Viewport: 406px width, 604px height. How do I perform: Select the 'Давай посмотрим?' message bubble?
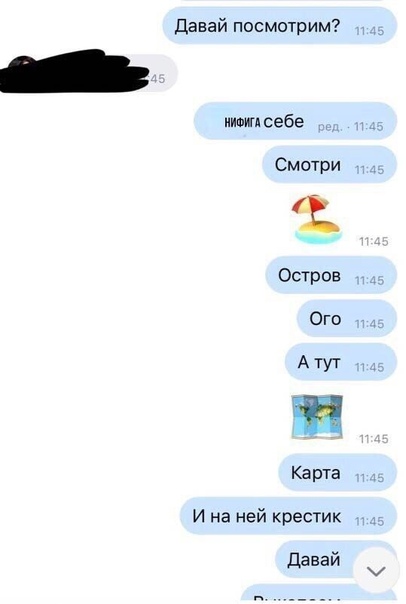[x=280, y=26]
